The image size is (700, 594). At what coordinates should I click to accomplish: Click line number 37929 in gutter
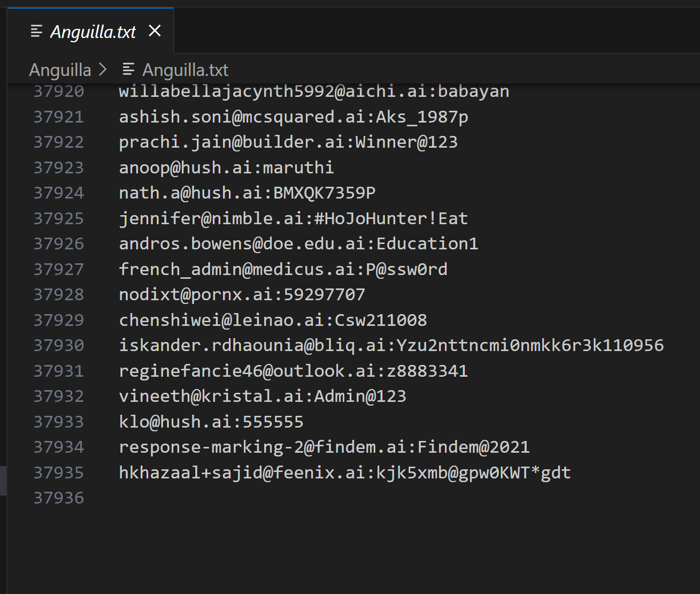pos(59,320)
